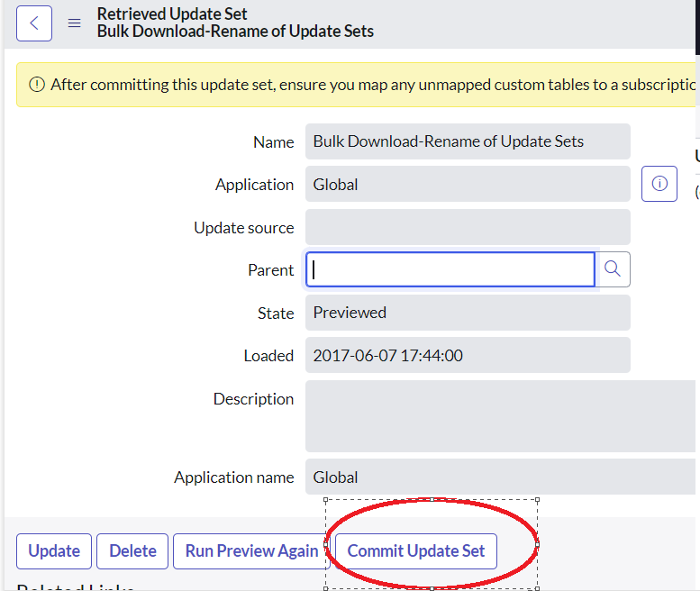Click the State field showing Previewed
This screenshot has height=591, width=700.
(x=467, y=313)
